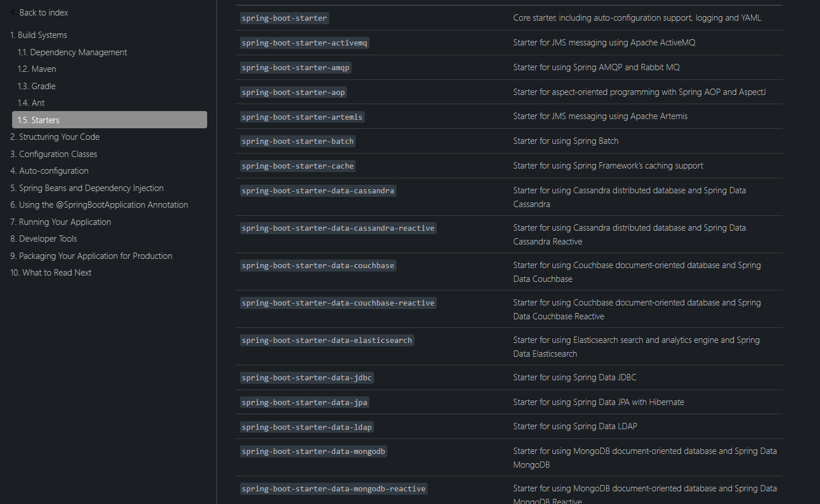Open 8. Developer Tools
820x504 pixels.
pos(44,239)
